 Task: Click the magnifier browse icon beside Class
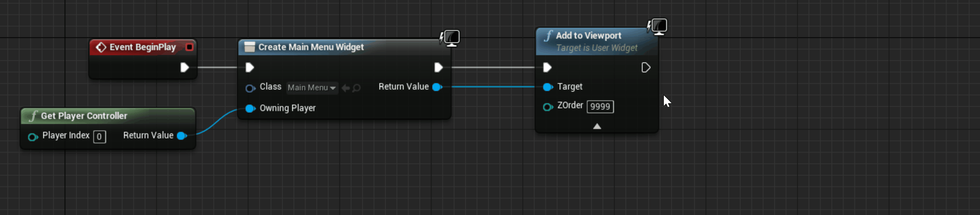[356, 88]
